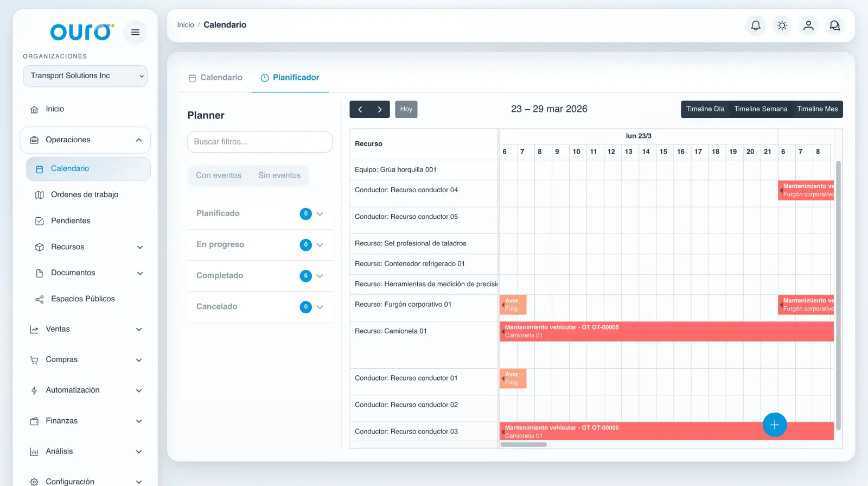Select row Recurso: Contenedor refrigerado 01
The height and width of the screenshot is (486, 868).
click(x=424, y=264)
